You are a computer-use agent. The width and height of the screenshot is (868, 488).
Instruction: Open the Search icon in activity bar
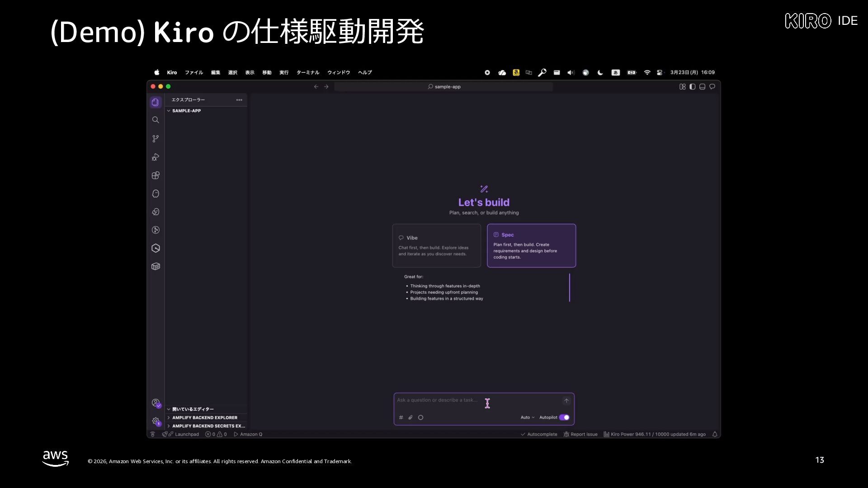[156, 120]
